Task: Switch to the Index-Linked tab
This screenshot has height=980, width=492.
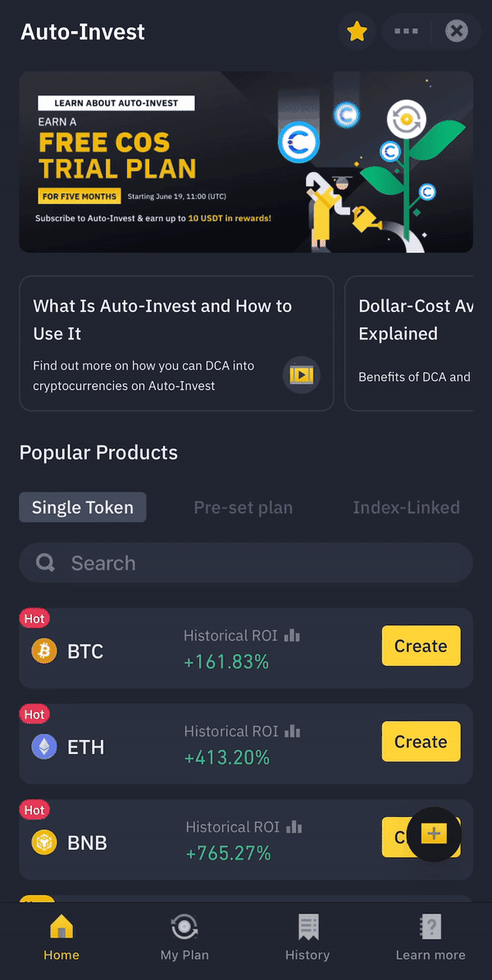Action: pos(406,507)
